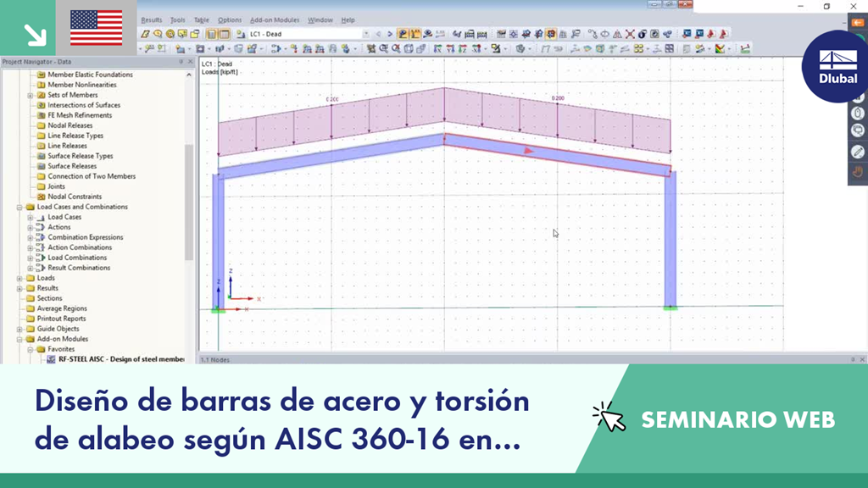
Task: Open the Results menu
Action: click(x=151, y=20)
